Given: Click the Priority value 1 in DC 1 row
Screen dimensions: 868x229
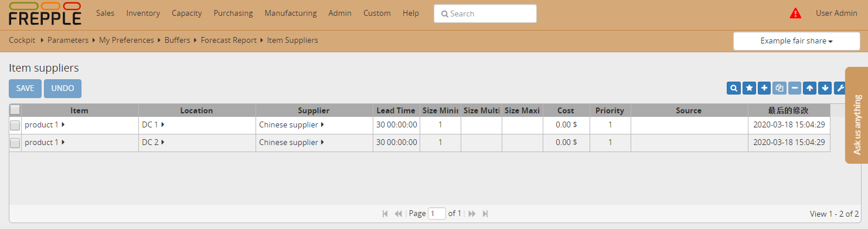Looking at the screenshot, I should pos(610,125).
